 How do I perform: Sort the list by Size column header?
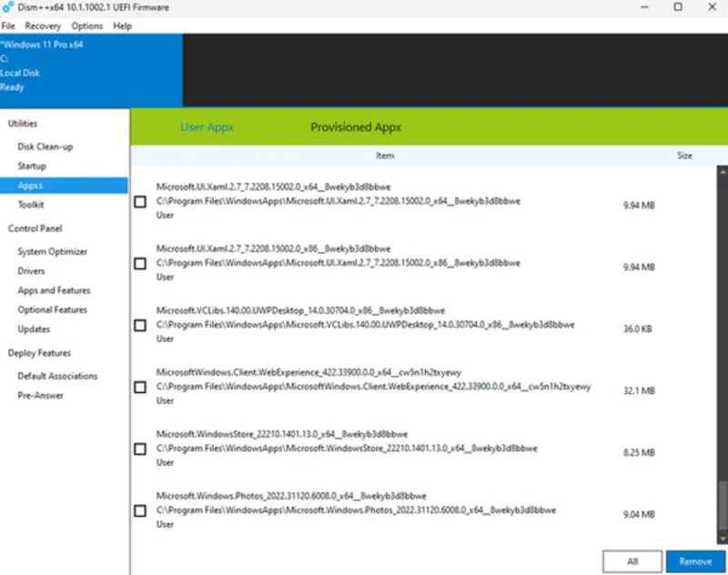coord(684,156)
